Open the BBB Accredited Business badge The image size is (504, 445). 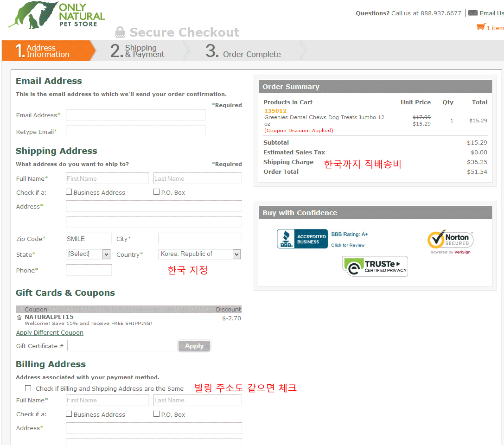[x=302, y=239]
